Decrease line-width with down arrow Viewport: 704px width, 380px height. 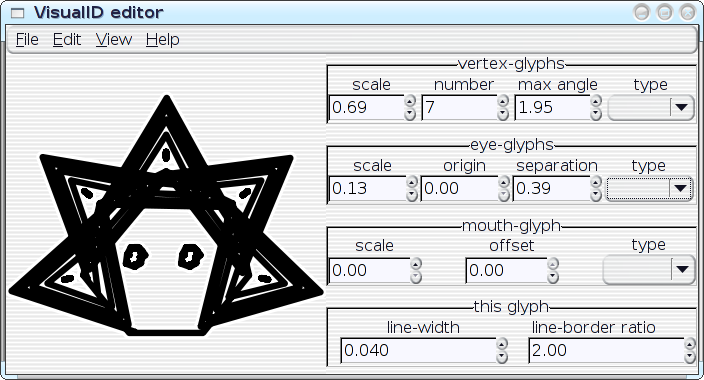(502, 357)
